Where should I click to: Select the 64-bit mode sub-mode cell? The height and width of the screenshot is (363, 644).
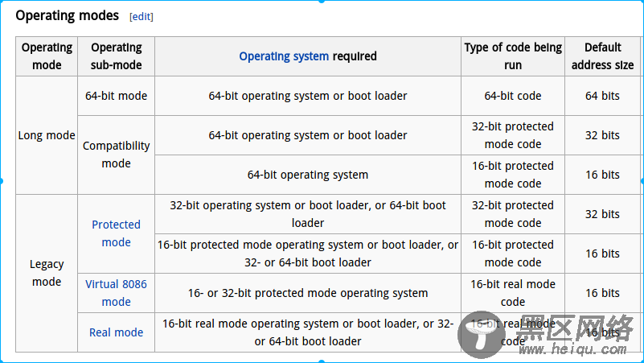[x=116, y=96]
